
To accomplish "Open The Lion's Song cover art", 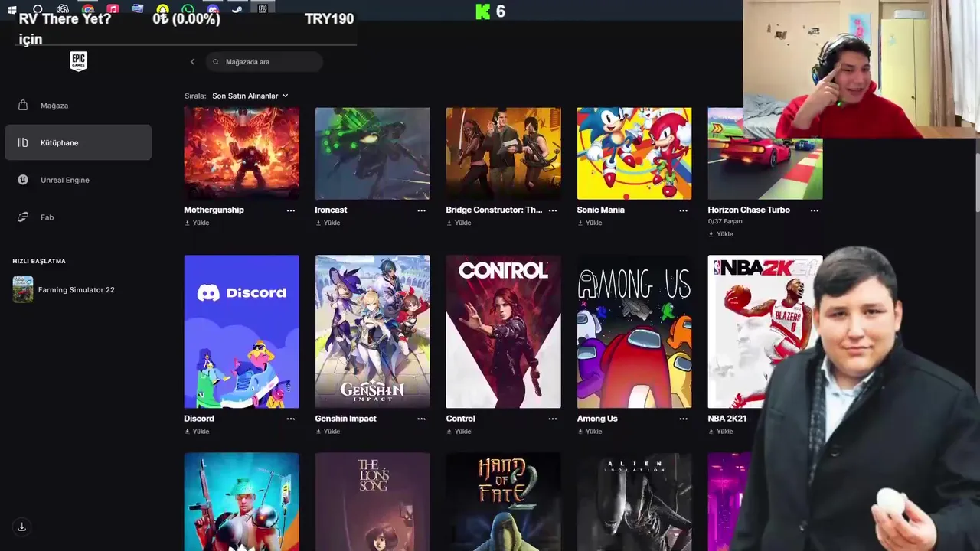I will 372,502.
